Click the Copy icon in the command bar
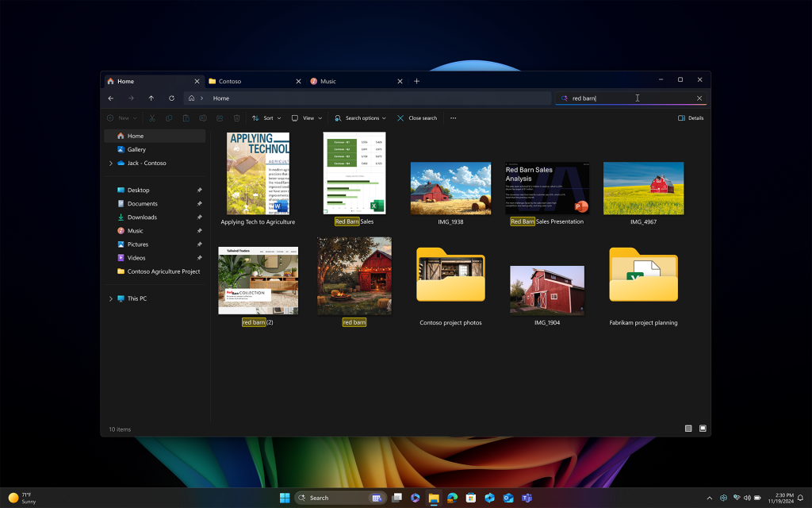Viewport: 812px width, 508px height. click(169, 117)
